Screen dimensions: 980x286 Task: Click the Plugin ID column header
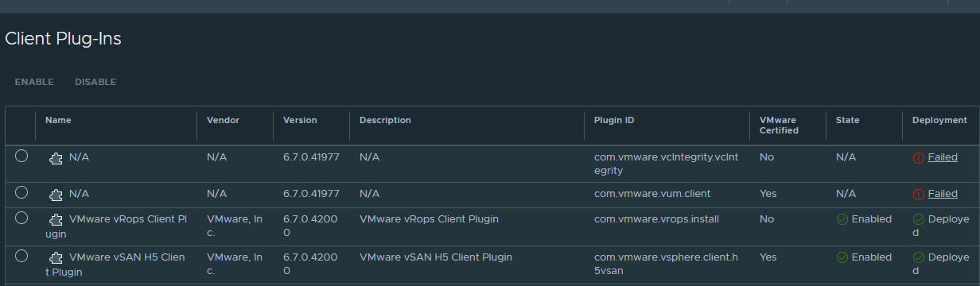click(614, 120)
